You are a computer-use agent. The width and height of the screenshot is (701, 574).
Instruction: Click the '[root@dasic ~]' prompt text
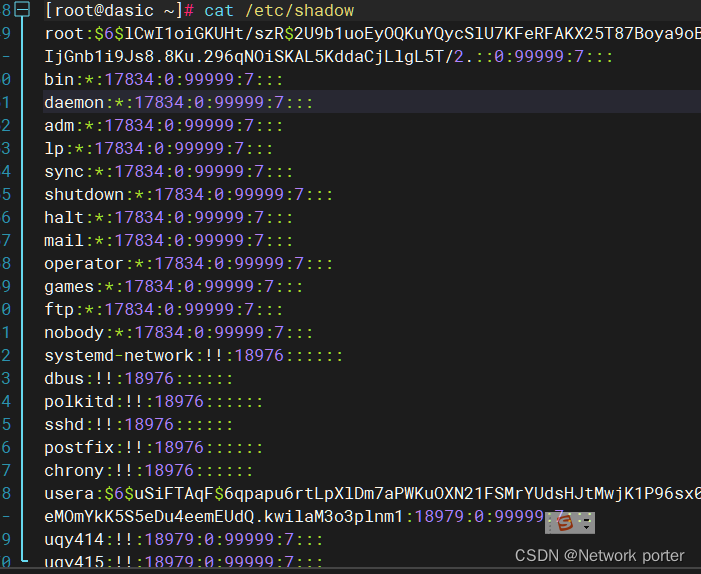[114, 10]
